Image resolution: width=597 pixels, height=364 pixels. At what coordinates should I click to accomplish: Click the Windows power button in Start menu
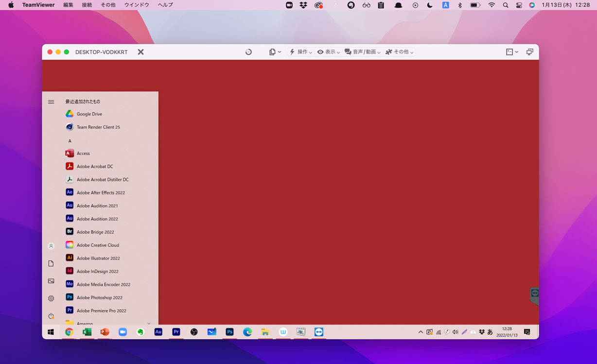(x=51, y=316)
